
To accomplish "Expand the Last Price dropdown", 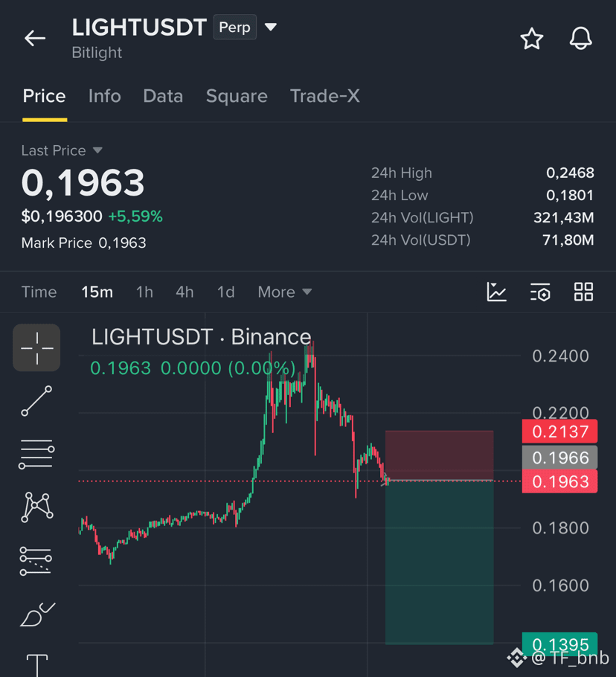I will tap(62, 150).
